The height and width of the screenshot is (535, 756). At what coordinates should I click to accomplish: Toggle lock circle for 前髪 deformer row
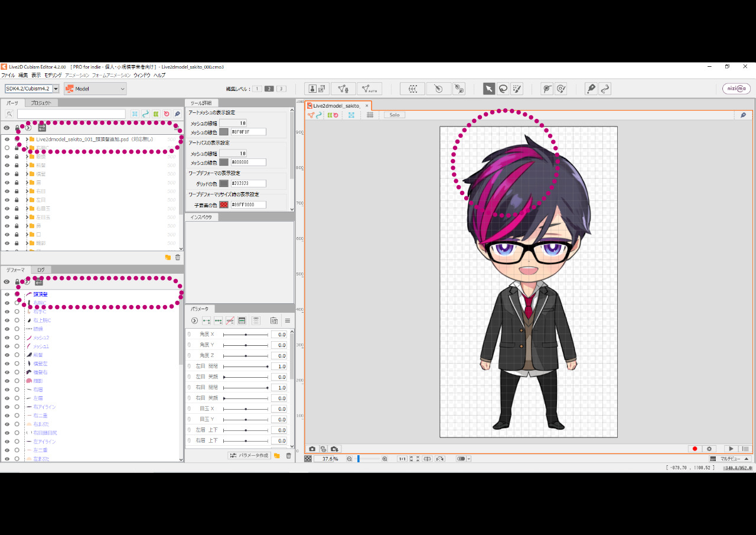click(17, 355)
